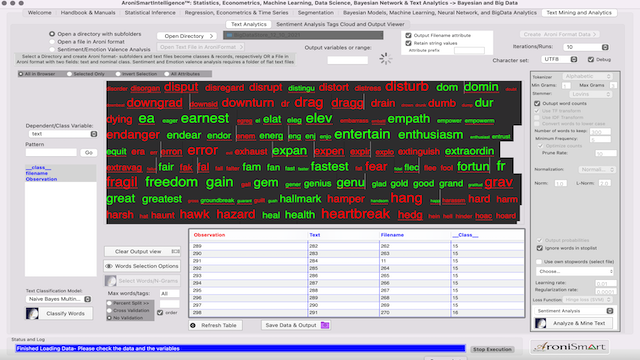640x360 pixels.
Task: Select Open a directory with subfolders option
Action: (52, 34)
